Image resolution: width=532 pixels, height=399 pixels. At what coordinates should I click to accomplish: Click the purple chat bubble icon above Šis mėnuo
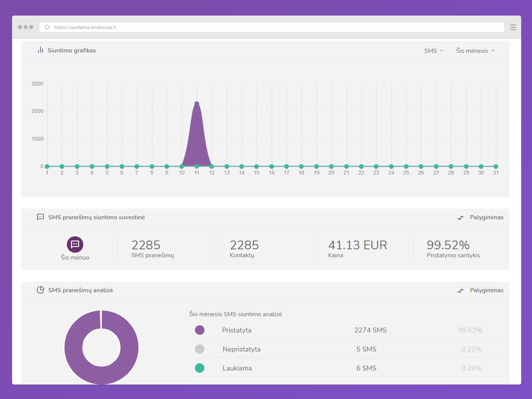75,244
